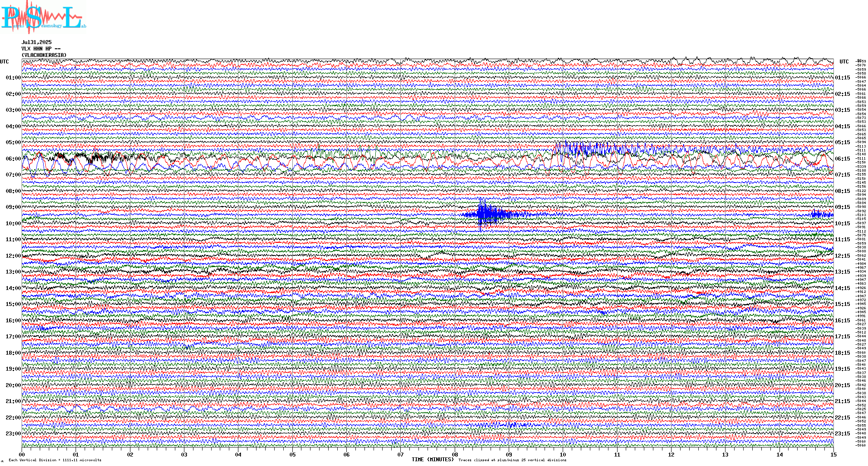Screen dimensions: 868x466
Task: Click minute tick 08 on the bottom axis
Action: pos(455,454)
